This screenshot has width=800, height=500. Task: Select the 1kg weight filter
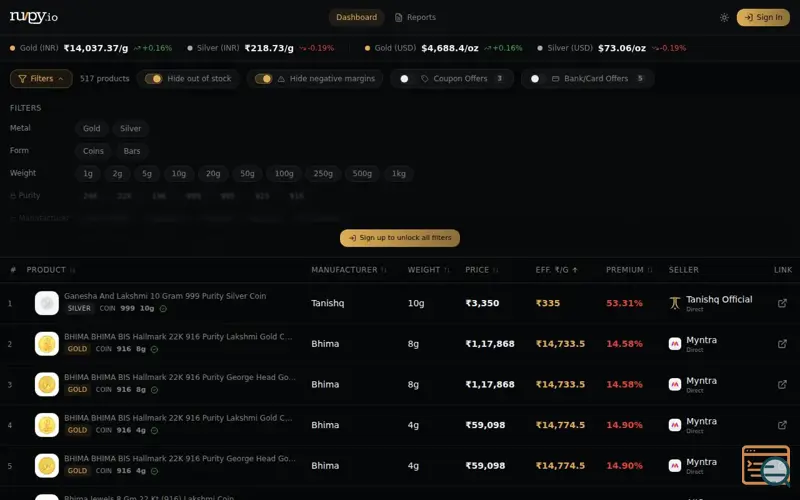(x=399, y=173)
